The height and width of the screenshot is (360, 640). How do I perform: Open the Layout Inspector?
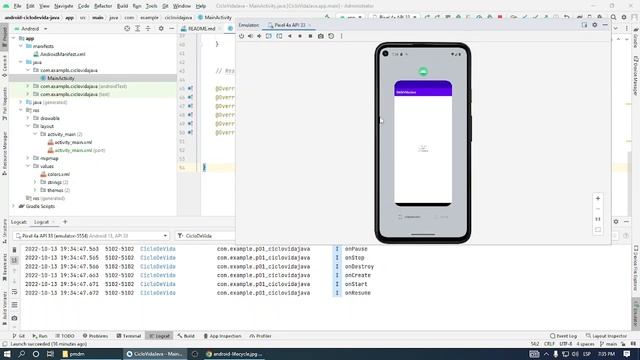[607, 336]
